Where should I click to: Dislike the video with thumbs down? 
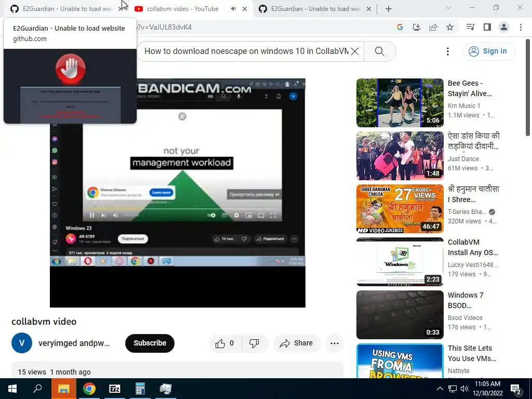click(255, 343)
